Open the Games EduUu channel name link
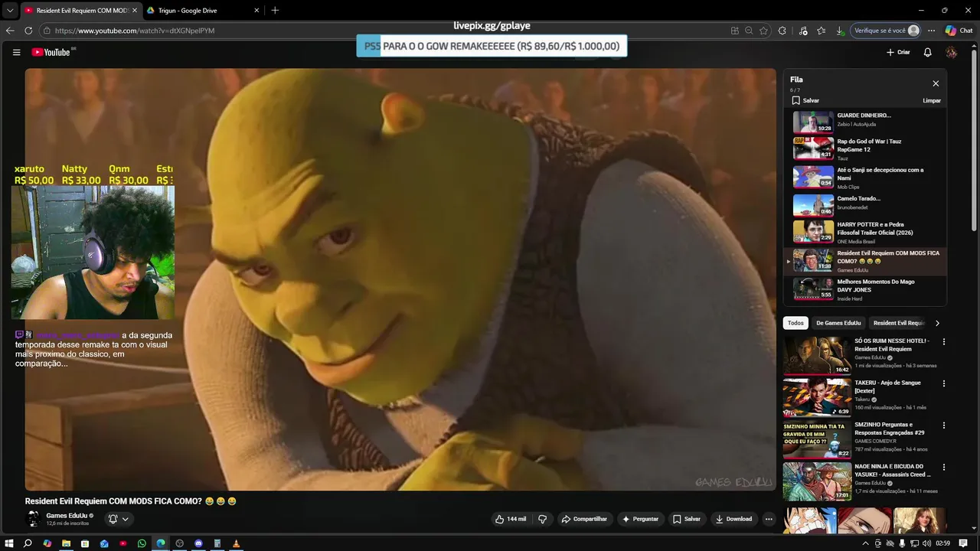The height and width of the screenshot is (551, 980). (67, 516)
